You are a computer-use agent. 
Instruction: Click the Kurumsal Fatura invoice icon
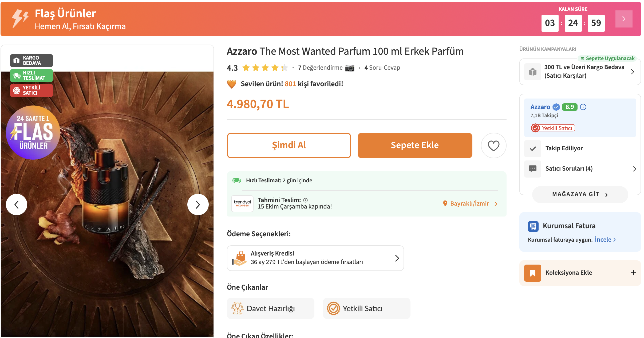click(x=533, y=226)
